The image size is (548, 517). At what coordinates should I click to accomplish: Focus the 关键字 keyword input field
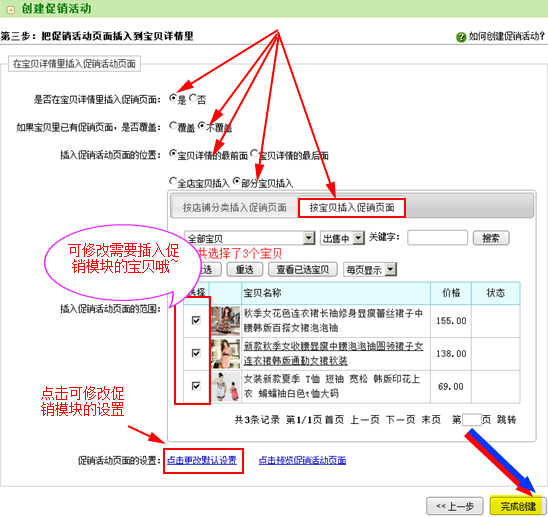click(x=437, y=238)
